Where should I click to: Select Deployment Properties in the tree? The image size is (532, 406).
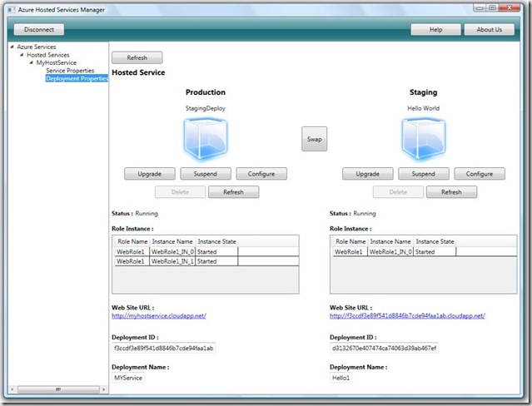(76, 79)
